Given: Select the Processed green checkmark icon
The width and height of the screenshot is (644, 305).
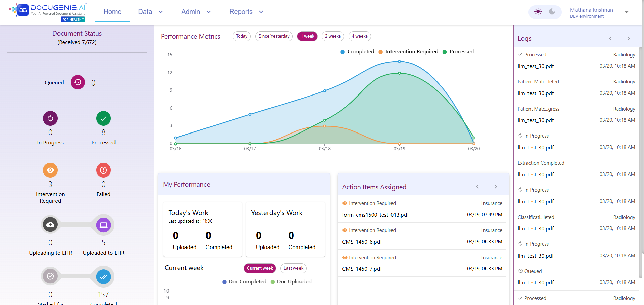Looking at the screenshot, I should click(103, 118).
